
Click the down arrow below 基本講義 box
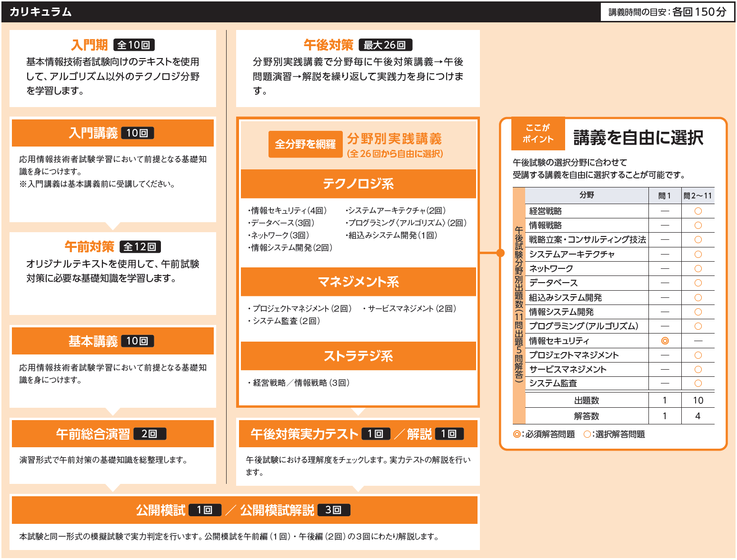click(x=113, y=412)
